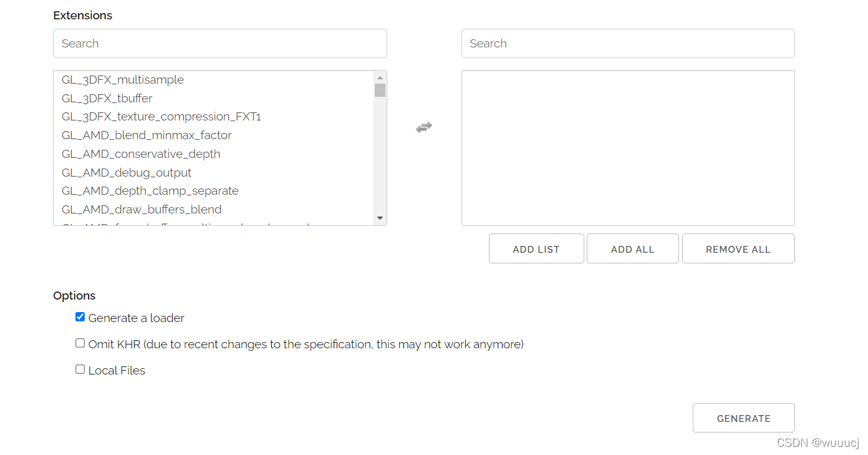Click the ADD LIST button
868x455 pixels.
tap(536, 248)
